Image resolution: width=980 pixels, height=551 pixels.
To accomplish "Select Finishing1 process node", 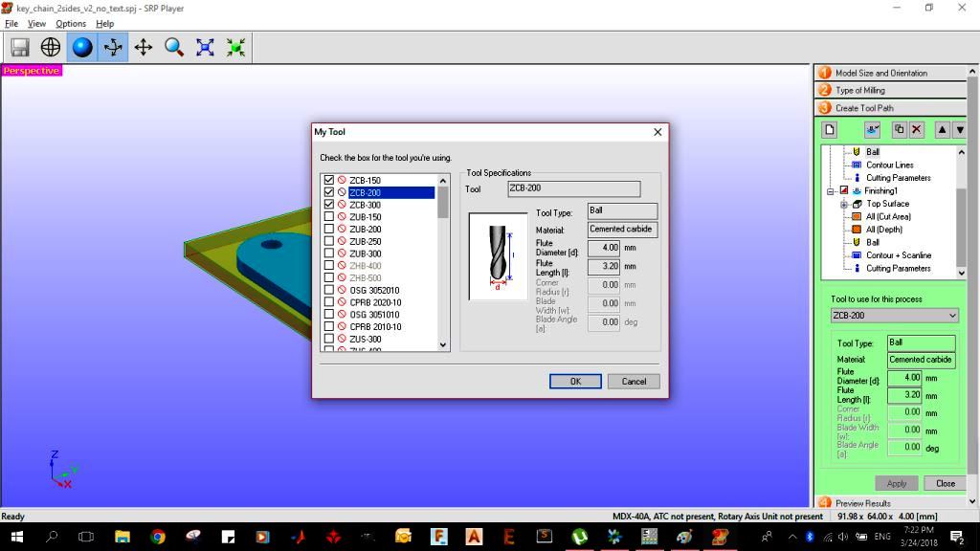I will [x=880, y=191].
